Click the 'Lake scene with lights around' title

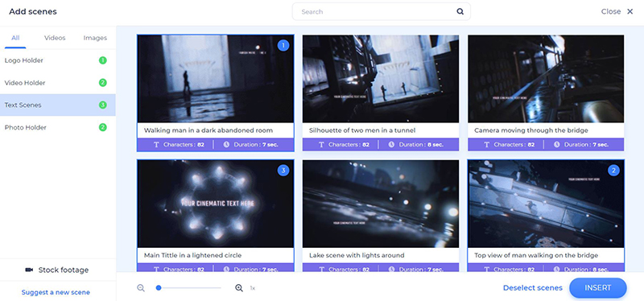click(x=357, y=255)
